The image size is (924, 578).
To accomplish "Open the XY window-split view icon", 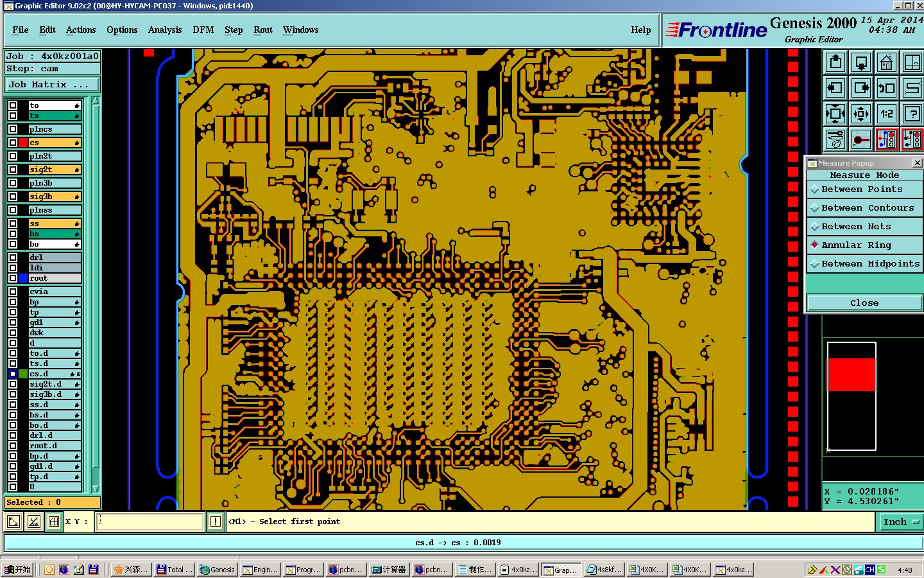I will pyautogui.click(x=912, y=62).
